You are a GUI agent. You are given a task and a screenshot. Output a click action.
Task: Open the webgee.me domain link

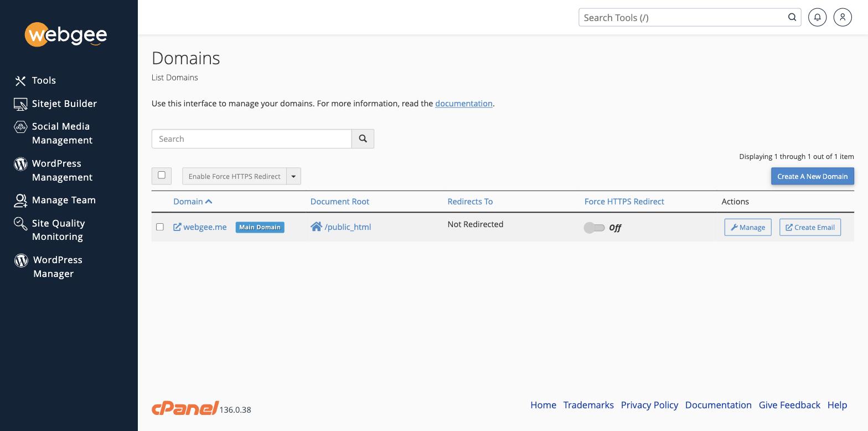(205, 227)
